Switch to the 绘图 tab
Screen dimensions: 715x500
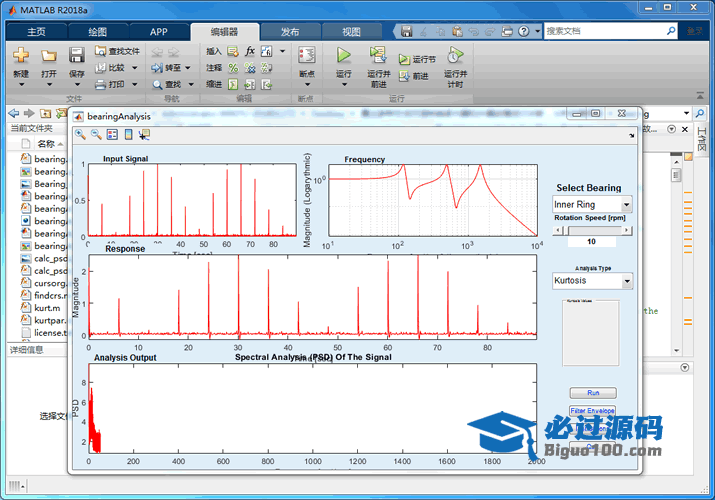point(98,32)
